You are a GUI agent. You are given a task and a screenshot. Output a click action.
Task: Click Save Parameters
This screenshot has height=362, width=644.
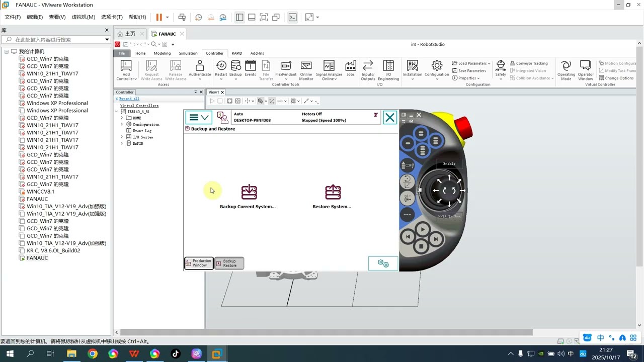(469, 71)
